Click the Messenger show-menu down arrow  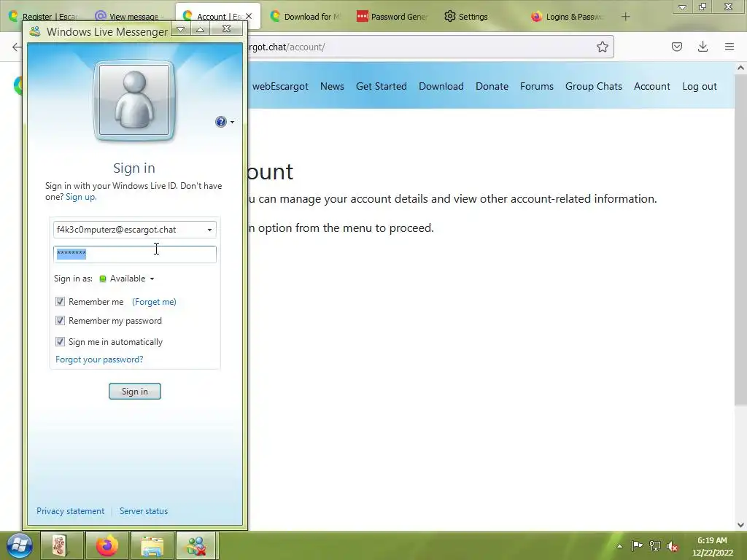pos(181,29)
